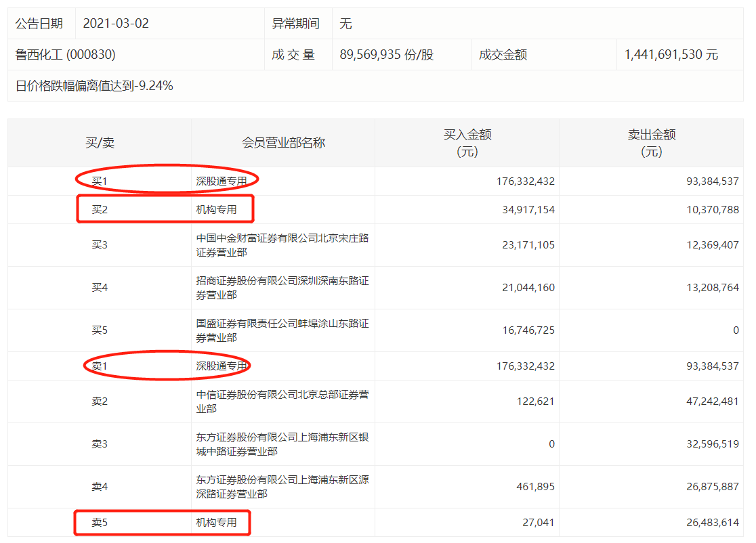
Task: Open the 中国中金财富证券 北京宋庄路 branch
Action: point(282,245)
